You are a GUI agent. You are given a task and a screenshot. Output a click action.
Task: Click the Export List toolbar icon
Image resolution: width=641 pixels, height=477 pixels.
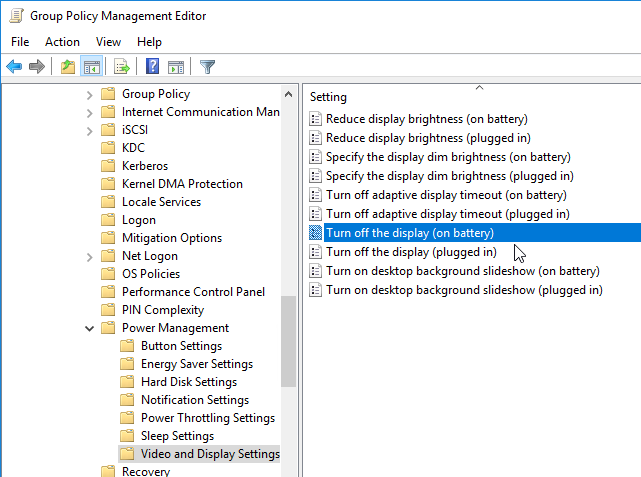click(121, 66)
